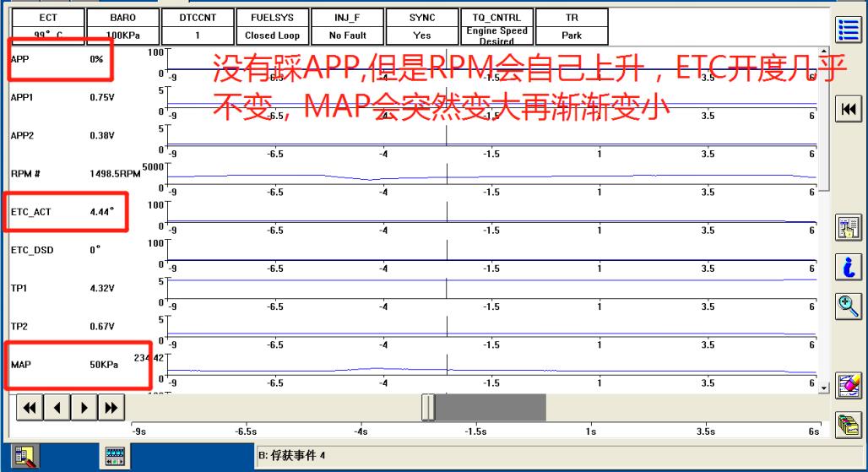868x472 pixels.
Task: Click the scroll-up arrow of graph scrollbar
Action: point(824,52)
